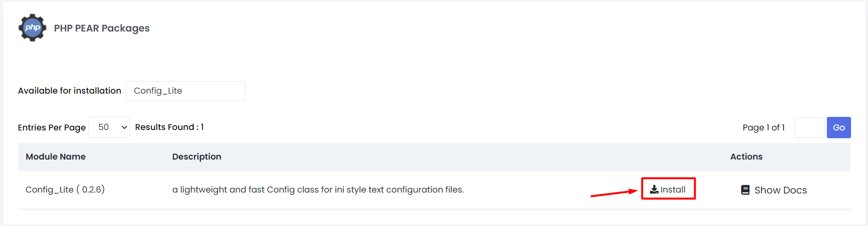Click the PHP gear logo icon

[x=32, y=28]
